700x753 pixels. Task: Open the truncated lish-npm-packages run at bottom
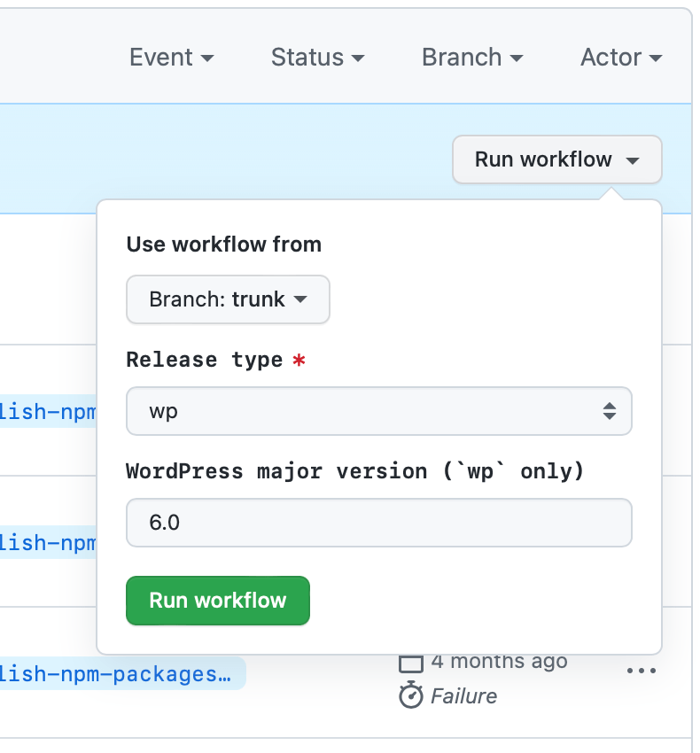(120, 673)
